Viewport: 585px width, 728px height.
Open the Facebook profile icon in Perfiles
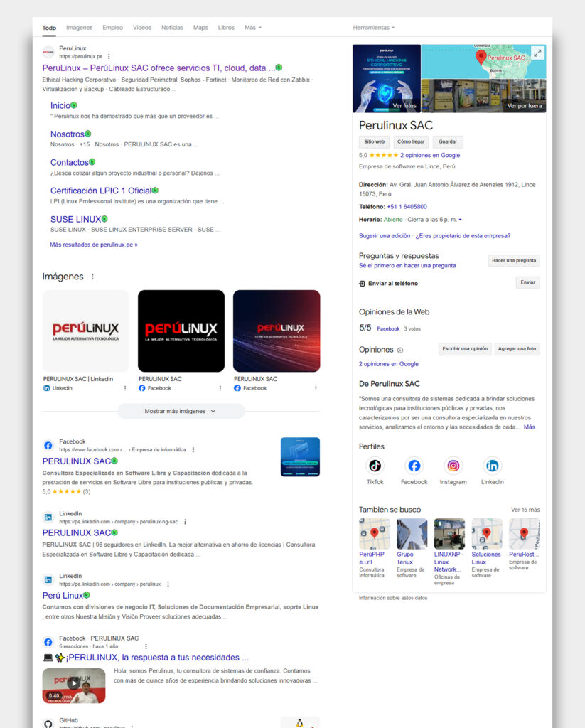coord(414,466)
